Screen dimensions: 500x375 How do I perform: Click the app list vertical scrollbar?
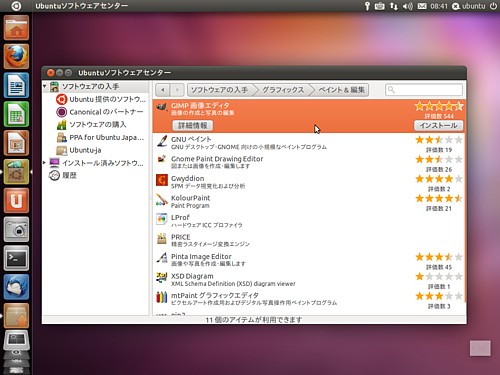pyautogui.click(x=465, y=200)
